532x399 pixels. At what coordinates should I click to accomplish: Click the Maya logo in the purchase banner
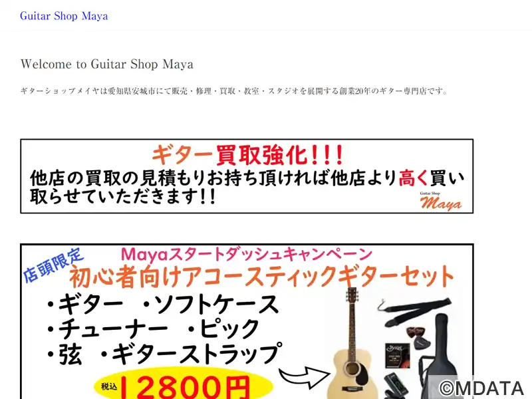440,201
